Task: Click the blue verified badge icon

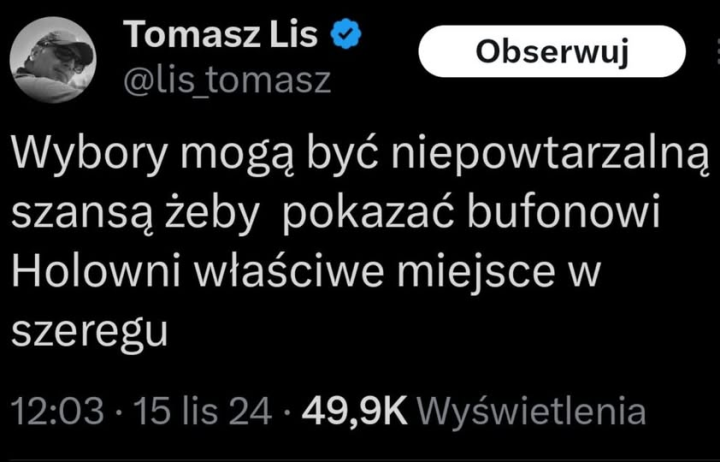Action: 347,37
